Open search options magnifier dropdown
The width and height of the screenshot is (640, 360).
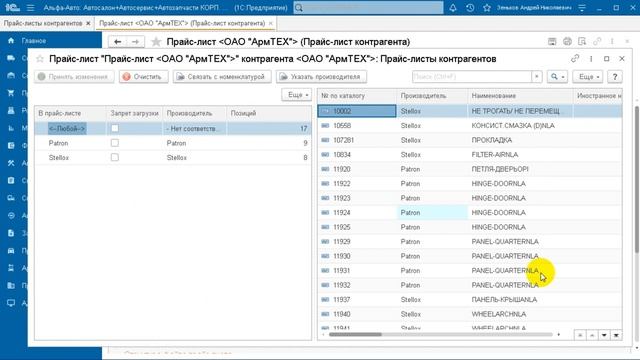coord(557,77)
